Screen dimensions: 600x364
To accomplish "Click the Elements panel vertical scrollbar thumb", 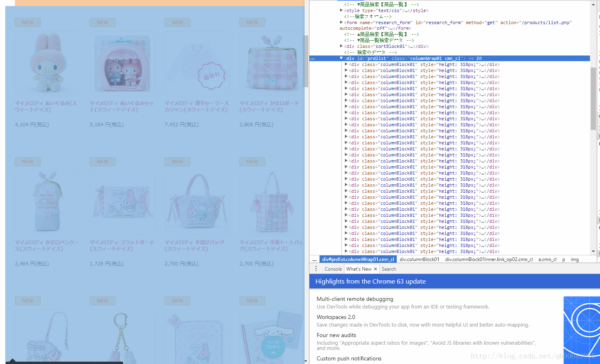I will (x=593, y=99).
